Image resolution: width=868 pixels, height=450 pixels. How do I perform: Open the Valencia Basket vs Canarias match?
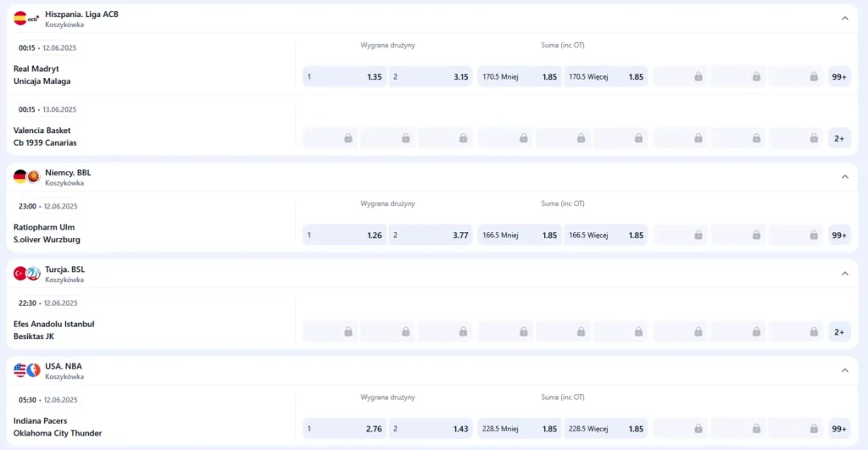(x=45, y=136)
